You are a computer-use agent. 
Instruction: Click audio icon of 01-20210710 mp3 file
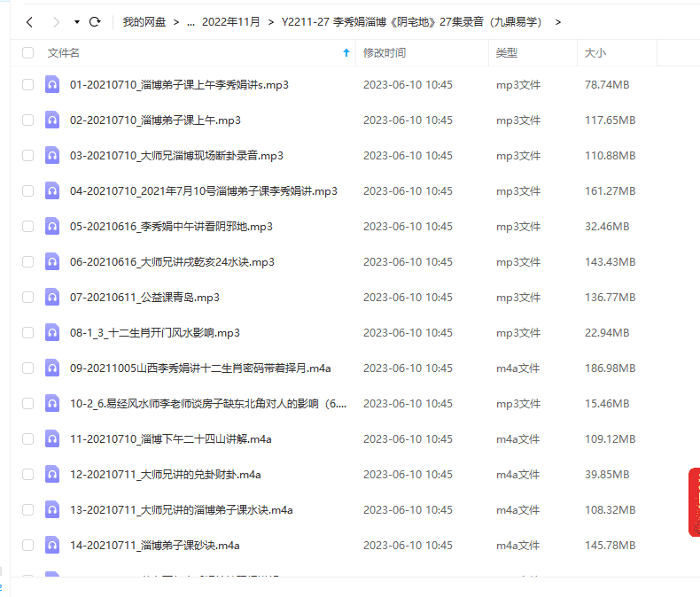point(52,85)
